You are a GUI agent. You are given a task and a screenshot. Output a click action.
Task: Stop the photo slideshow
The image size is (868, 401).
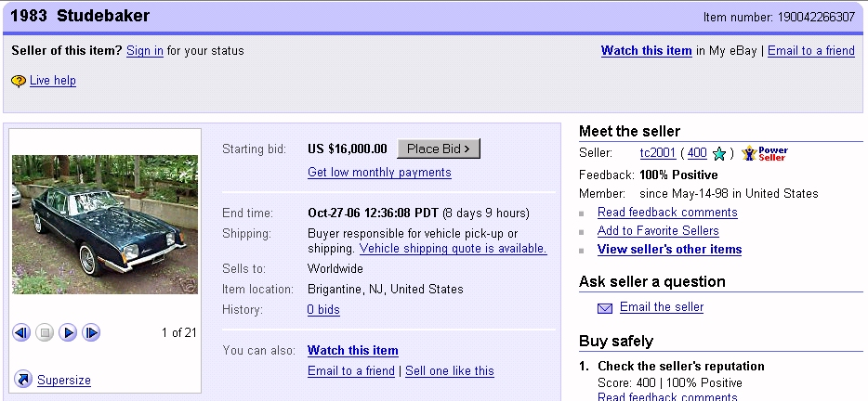pyautogui.click(x=45, y=332)
